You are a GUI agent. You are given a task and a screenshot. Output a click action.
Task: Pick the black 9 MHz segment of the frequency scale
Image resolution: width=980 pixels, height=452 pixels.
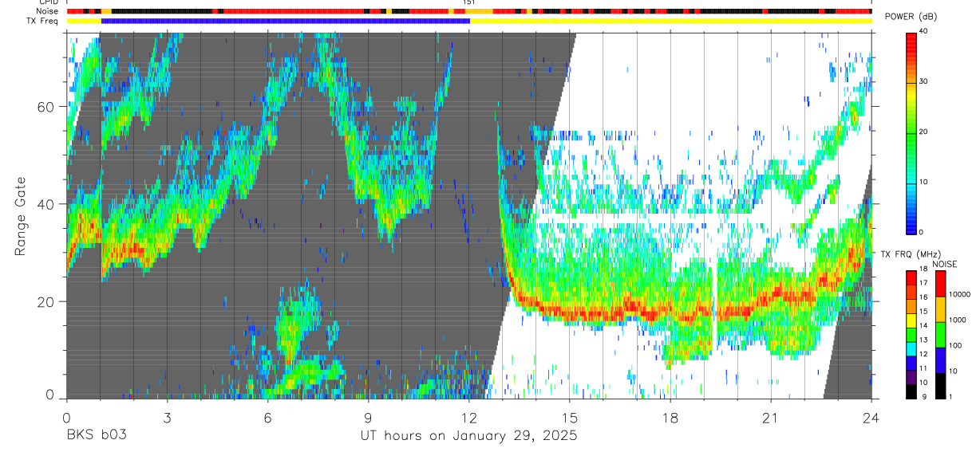click(x=911, y=392)
